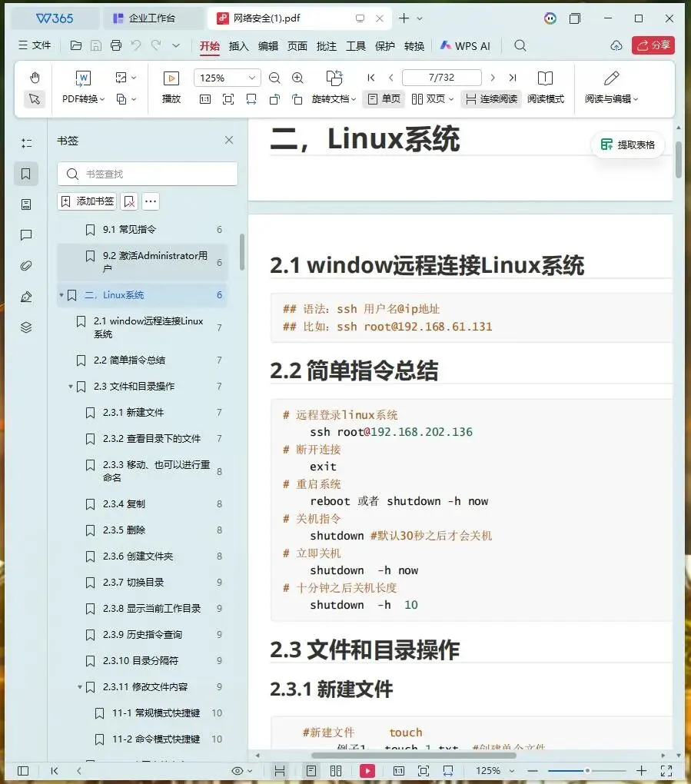The width and height of the screenshot is (691, 784).
Task: Click the status bar zoom minus button
Action: 533,771
